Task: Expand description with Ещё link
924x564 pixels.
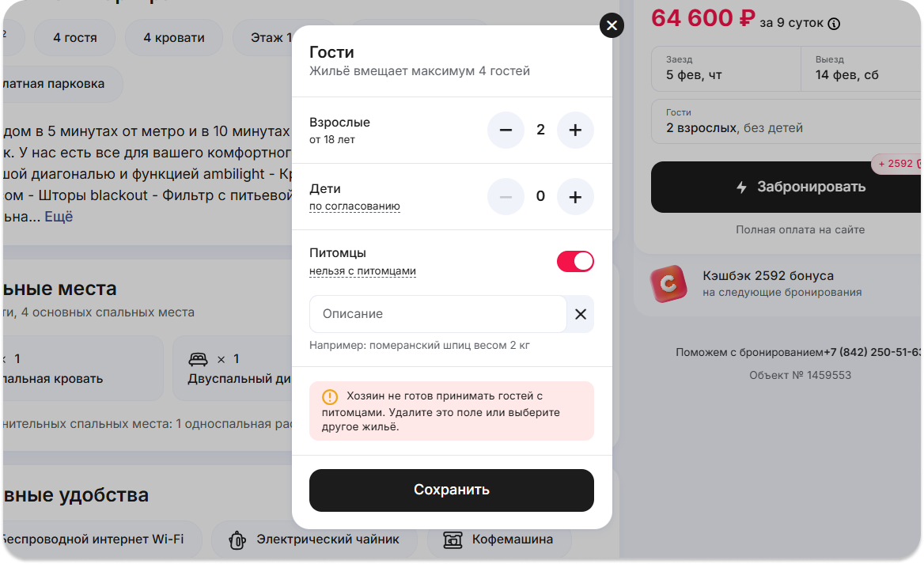Action: coord(59,217)
